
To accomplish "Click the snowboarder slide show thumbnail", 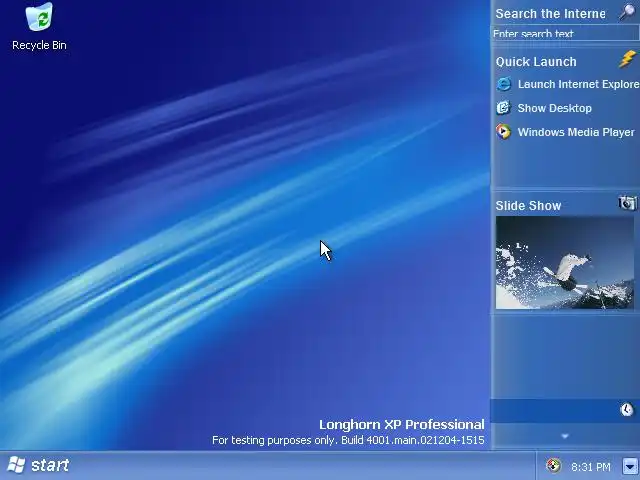I will pos(564,262).
